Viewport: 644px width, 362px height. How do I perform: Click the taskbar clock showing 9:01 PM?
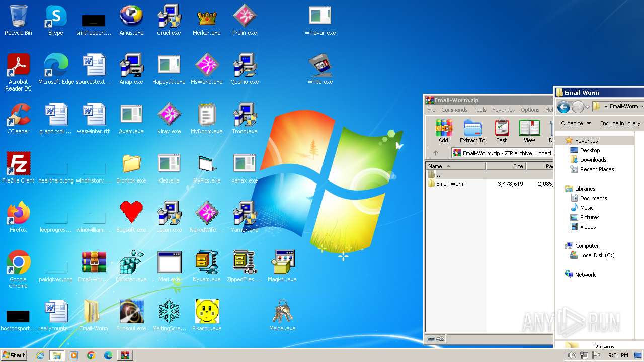click(x=618, y=355)
